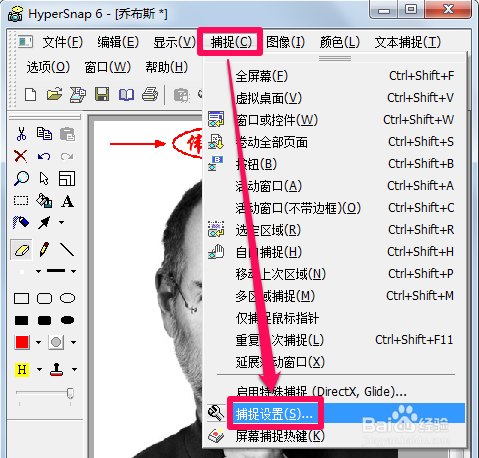Select the filled ellipse shape tool

[68, 320]
